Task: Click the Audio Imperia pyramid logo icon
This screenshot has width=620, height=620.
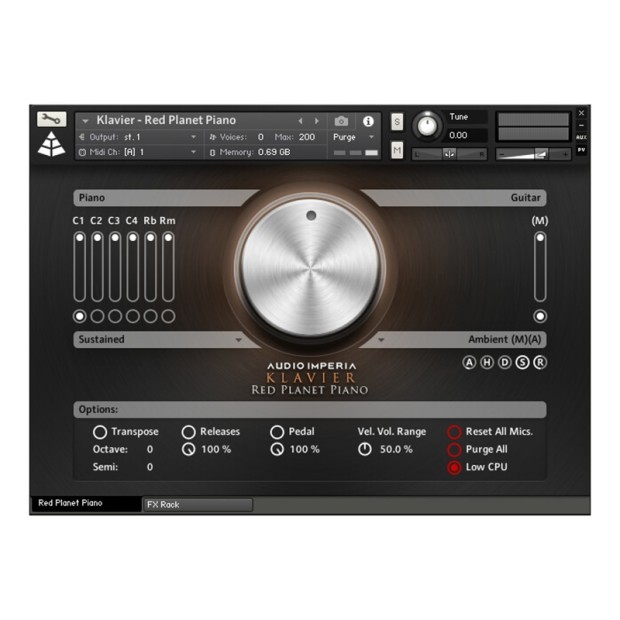Action: 51,144
